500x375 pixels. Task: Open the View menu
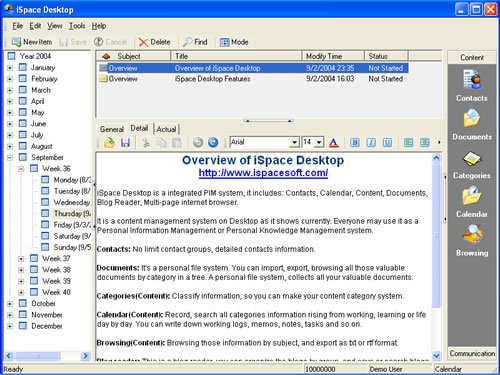coord(55,26)
